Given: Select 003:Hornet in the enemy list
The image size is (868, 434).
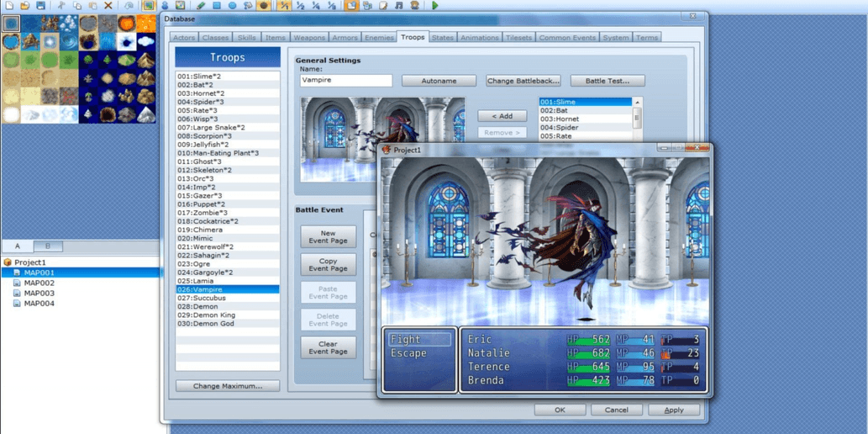Looking at the screenshot, I should click(x=586, y=119).
